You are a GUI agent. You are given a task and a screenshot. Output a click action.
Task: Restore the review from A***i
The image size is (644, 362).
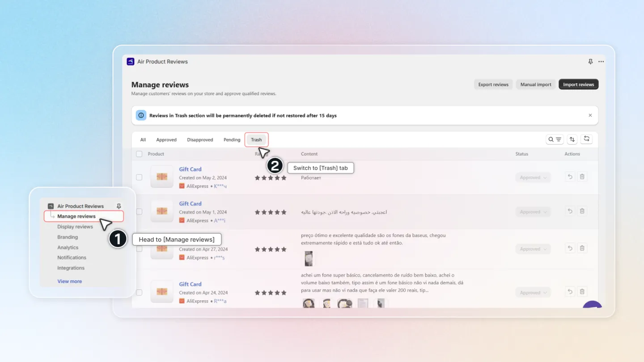point(570,211)
